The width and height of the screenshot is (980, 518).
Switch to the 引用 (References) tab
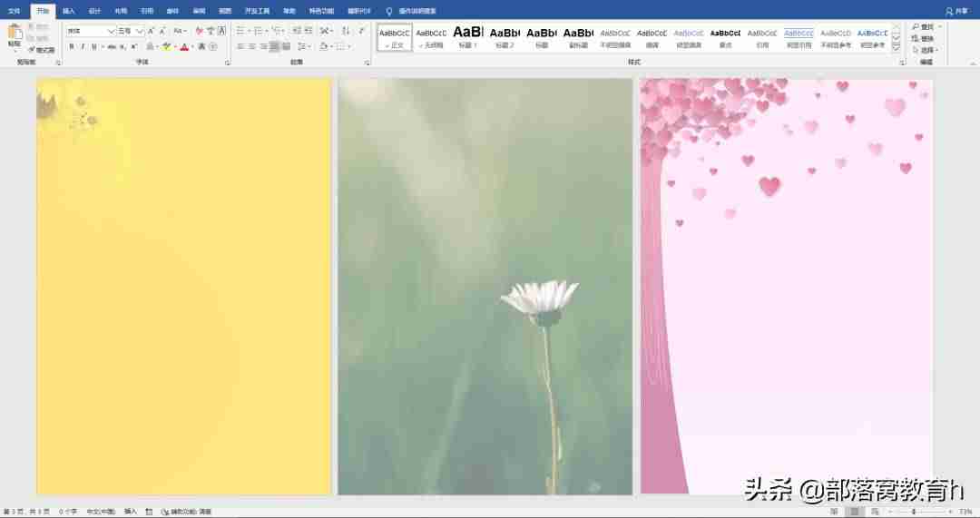click(147, 11)
